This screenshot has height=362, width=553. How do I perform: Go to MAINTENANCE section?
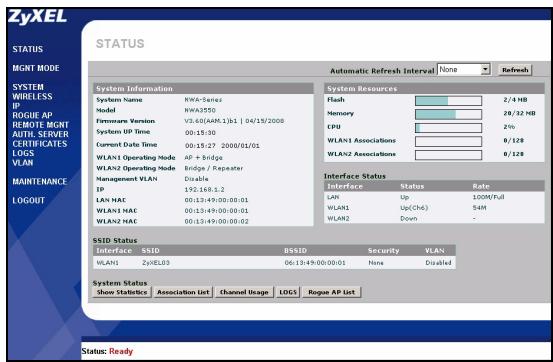click(x=40, y=182)
